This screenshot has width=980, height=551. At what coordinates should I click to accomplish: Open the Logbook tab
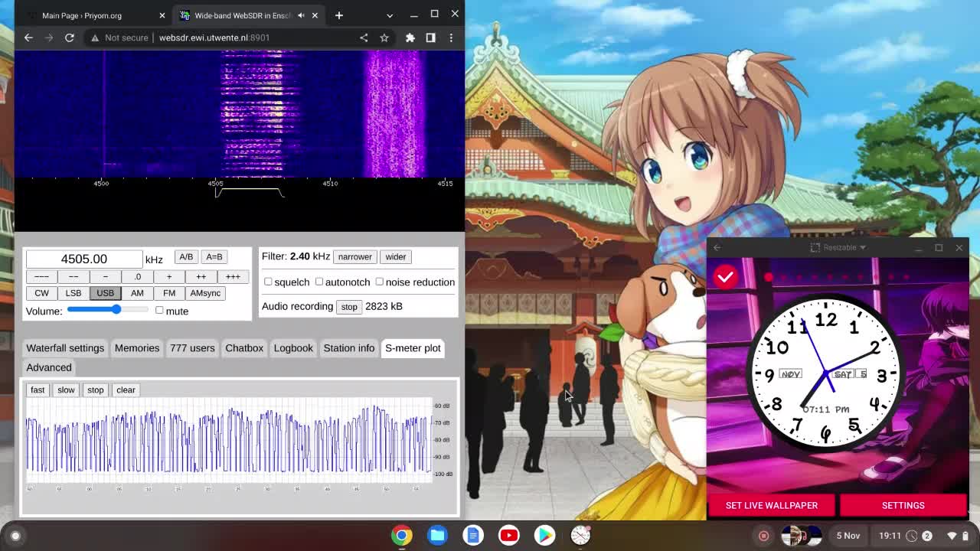click(293, 348)
